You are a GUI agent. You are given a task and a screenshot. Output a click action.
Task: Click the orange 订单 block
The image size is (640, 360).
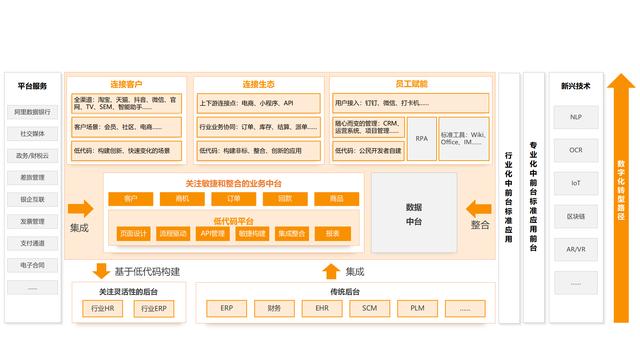tap(233, 199)
